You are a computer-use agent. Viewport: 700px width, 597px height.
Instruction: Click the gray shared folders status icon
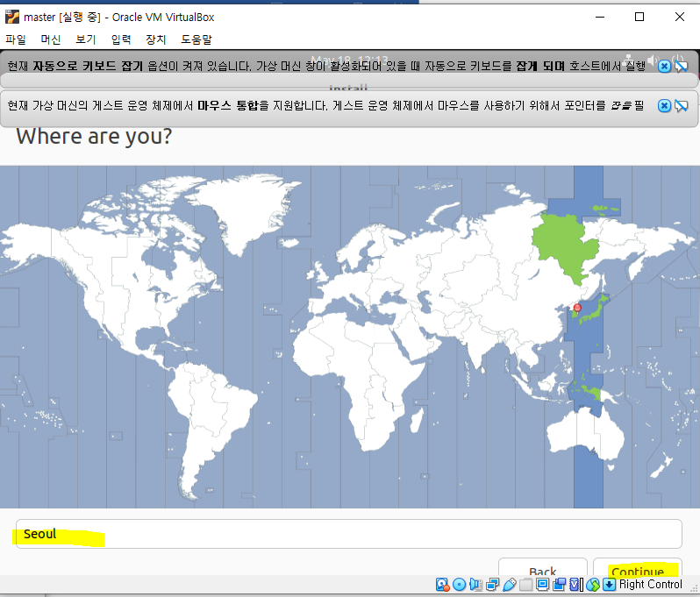[526, 585]
